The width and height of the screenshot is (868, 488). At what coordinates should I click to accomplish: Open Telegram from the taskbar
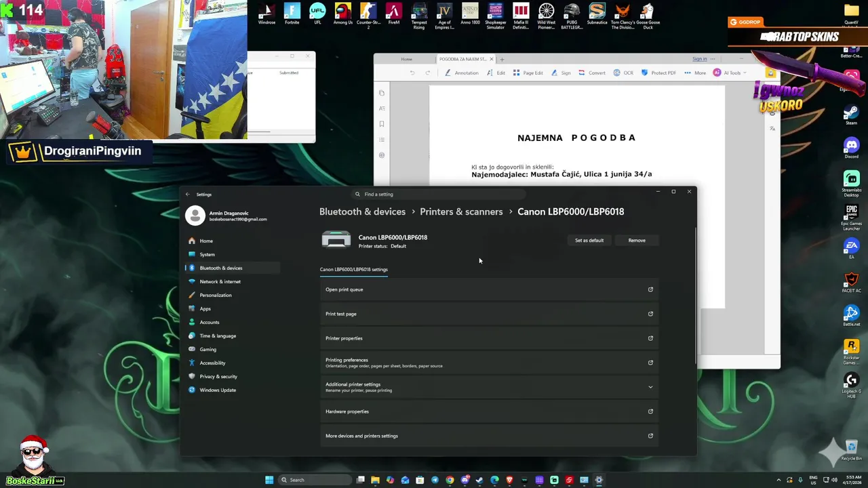(x=435, y=480)
